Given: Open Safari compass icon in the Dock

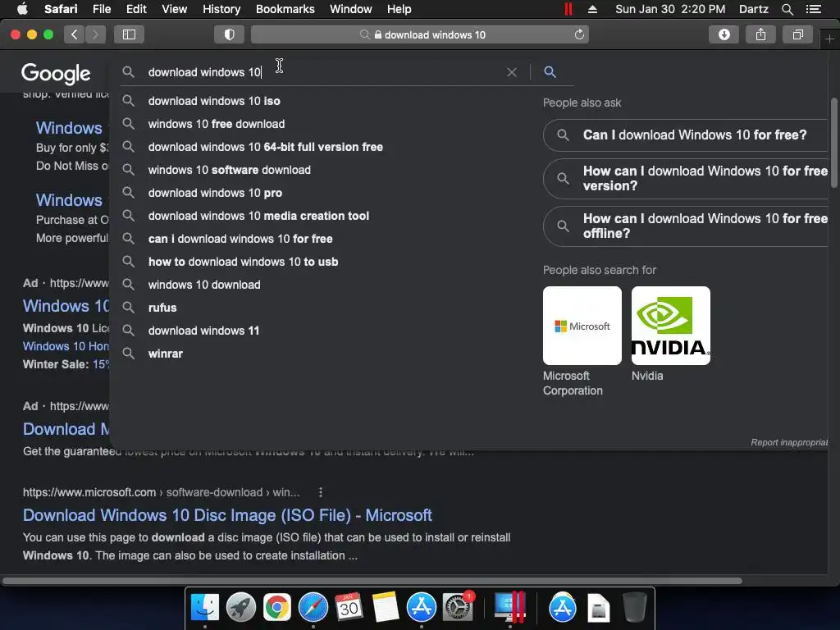Looking at the screenshot, I should (x=313, y=608).
